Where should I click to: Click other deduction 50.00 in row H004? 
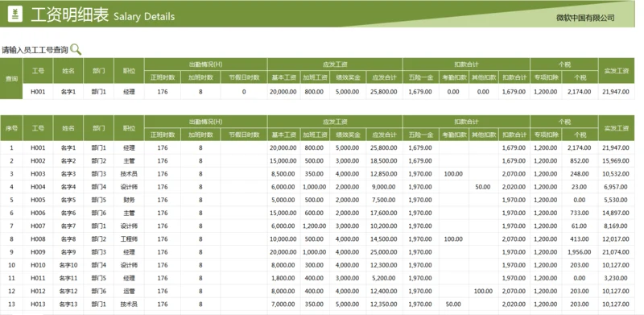[x=483, y=187]
